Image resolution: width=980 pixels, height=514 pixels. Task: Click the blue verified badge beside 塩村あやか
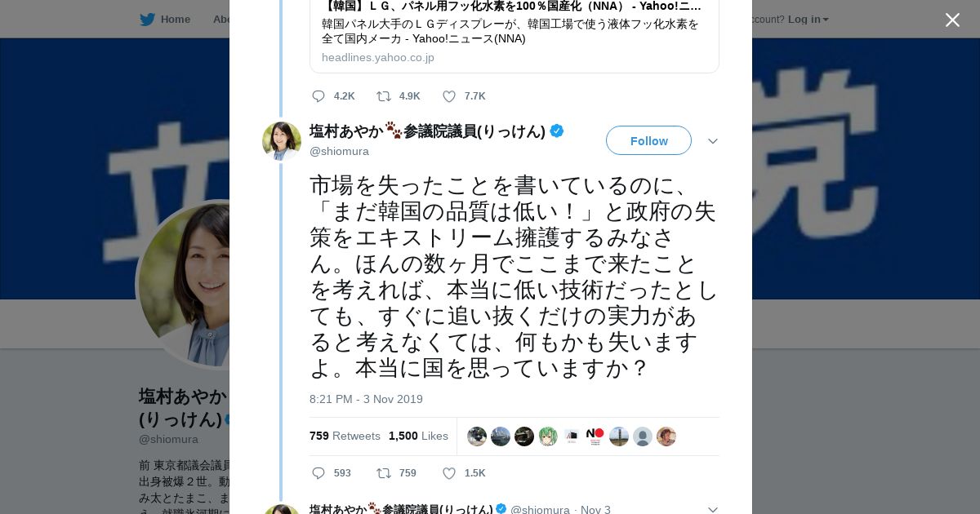(557, 131)
